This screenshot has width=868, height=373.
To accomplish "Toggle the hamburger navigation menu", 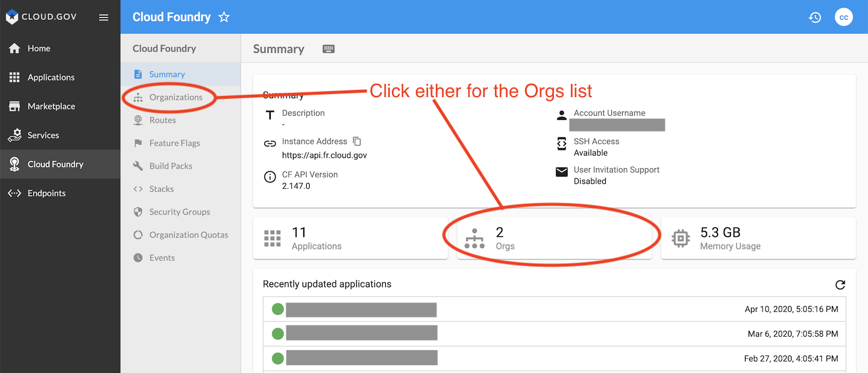I will click(x=104, y=18).
